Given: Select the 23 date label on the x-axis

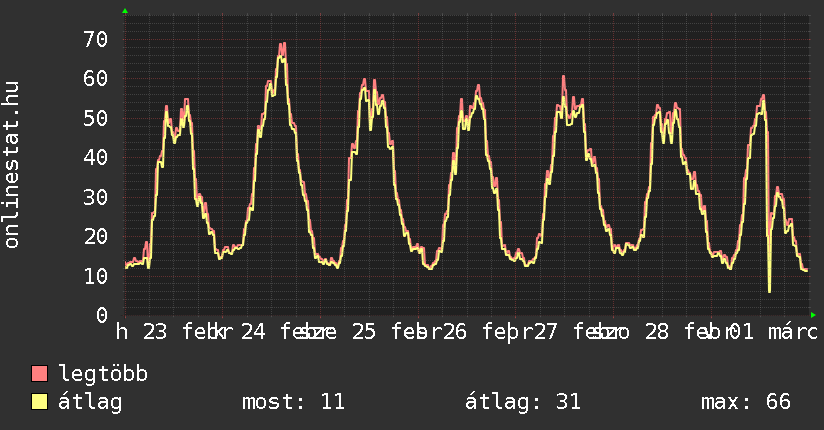Looking at the screenshot, I should point(155,332).
